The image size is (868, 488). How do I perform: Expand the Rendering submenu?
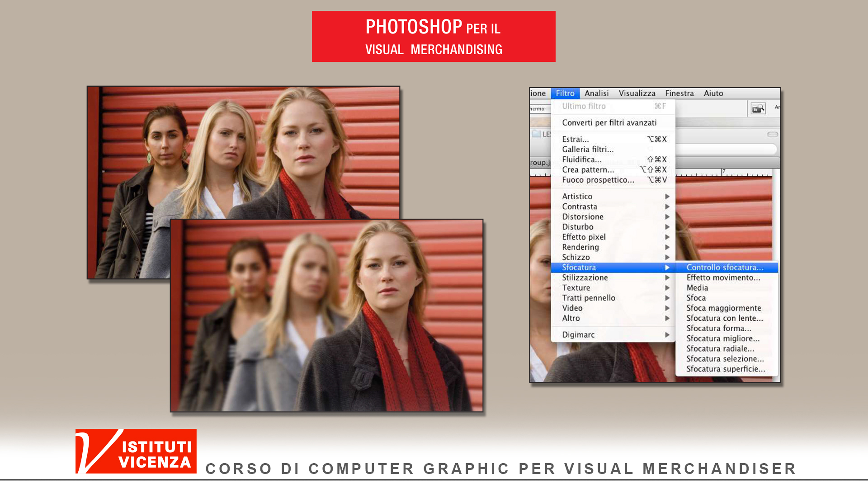(613, 247)
